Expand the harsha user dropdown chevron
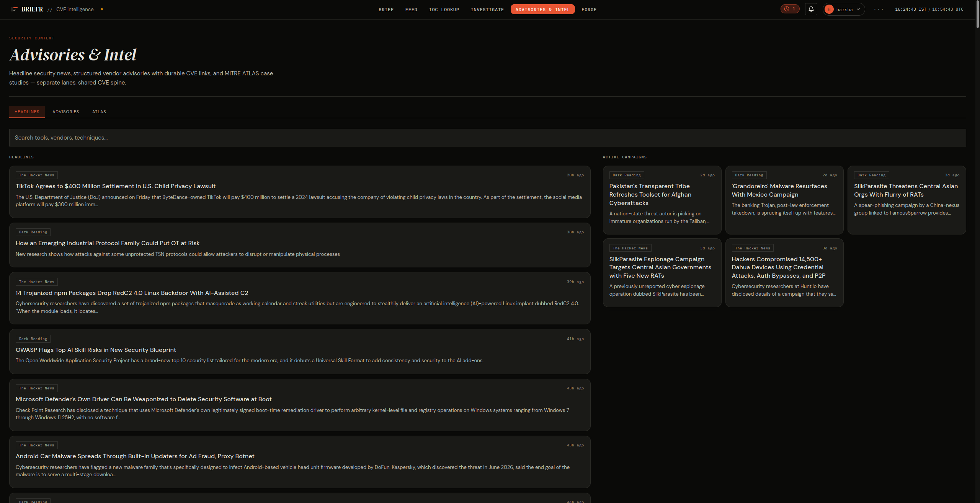Screen dimensions: 980x503 click(x=858, y=10)
